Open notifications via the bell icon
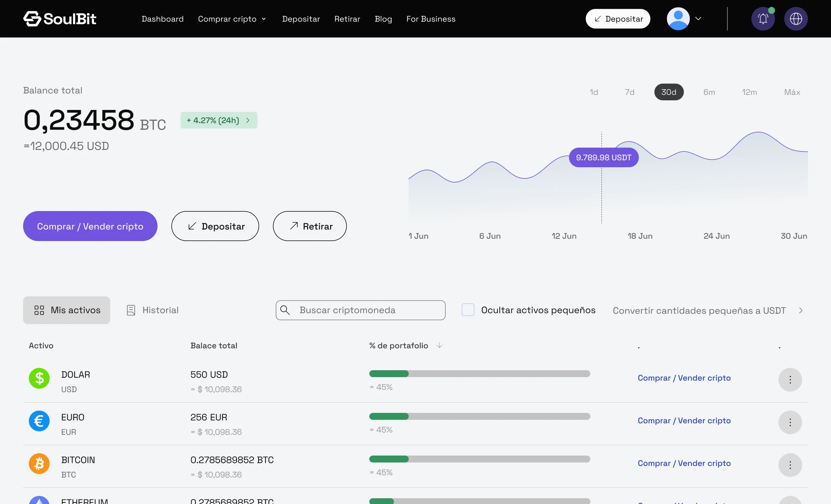Viewport: 831px width, 504px height. pos(763,18)
